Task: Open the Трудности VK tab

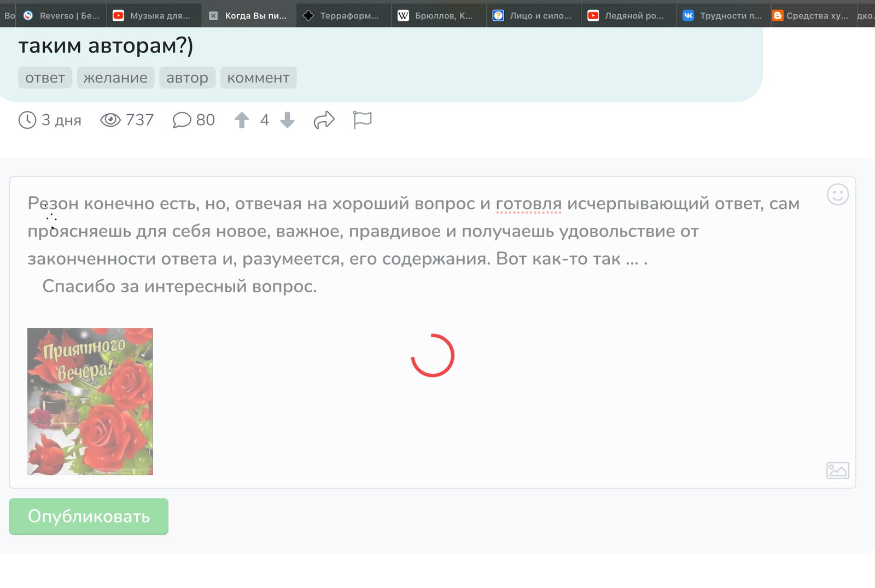Action: click(x=723, y=16)
